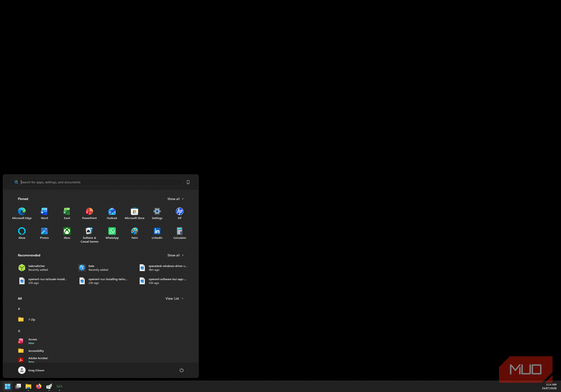Click the phone icon beside the search bar
Viewport: 561px width, 392px height.
point(188,182)
